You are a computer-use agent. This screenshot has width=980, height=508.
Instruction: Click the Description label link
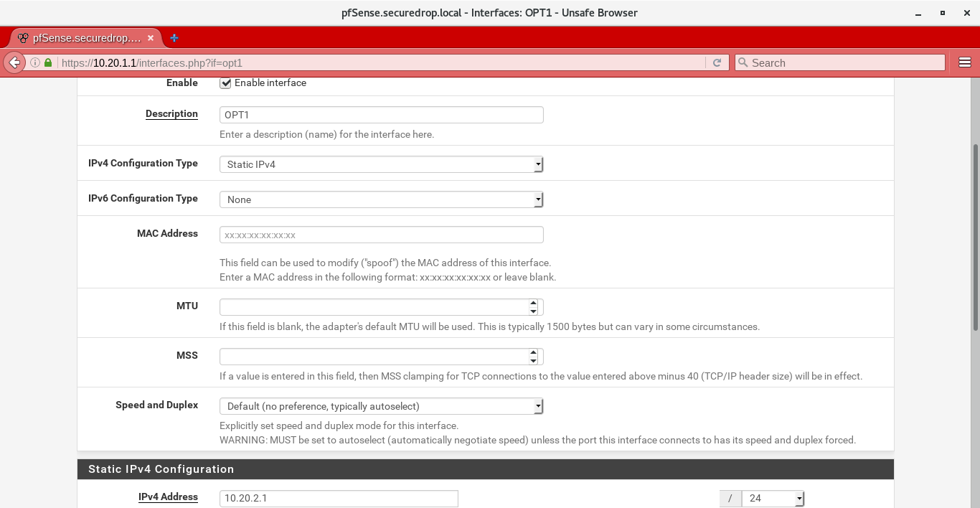(171, 113)
